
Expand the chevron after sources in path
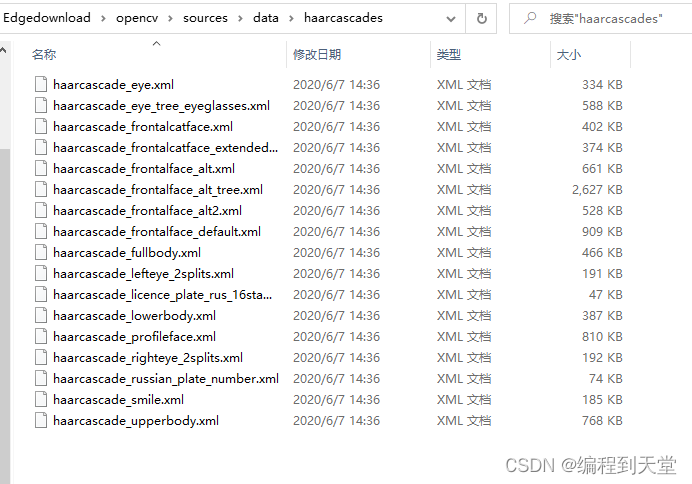point(240,19)
